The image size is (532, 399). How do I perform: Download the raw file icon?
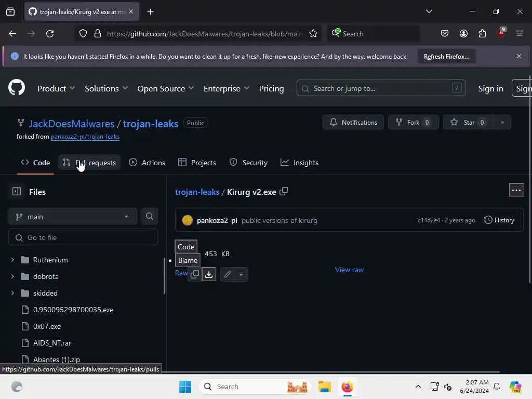[209, 274]
